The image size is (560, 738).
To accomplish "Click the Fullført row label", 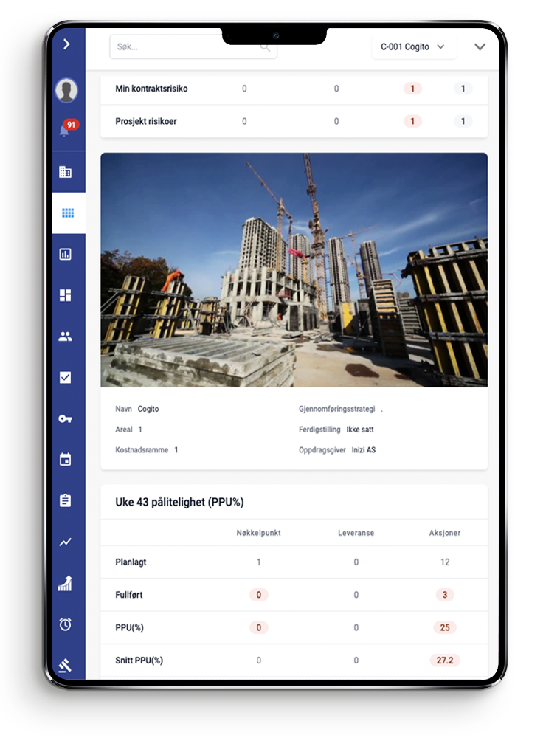I will point(129,595).
